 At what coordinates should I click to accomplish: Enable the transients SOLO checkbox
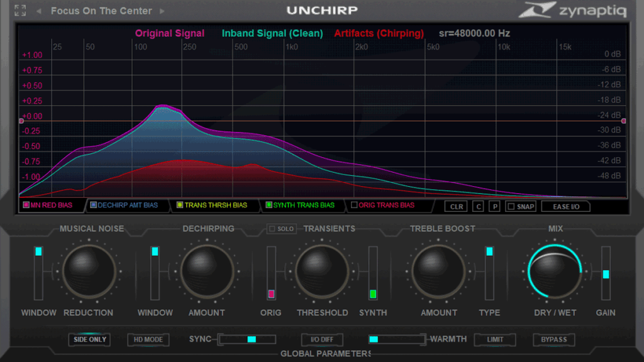[272, 229]
